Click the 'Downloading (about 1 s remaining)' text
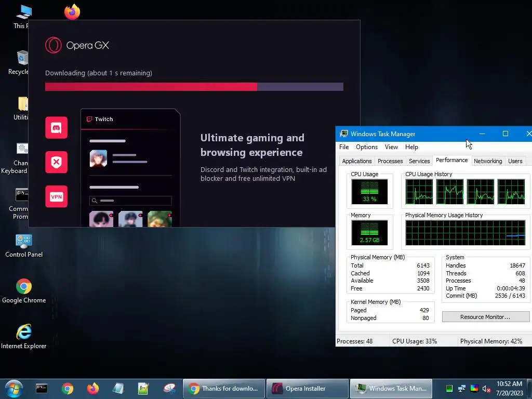Image resolution: width=532 pixels, height=399 pixels. click(99, 73)
